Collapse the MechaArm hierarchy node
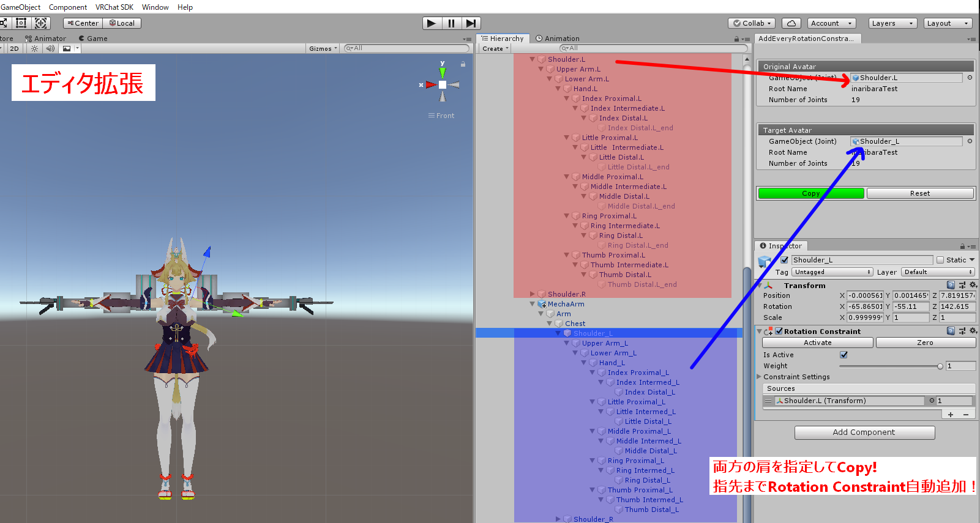Image resolution: width=980 pixels, height=523 pixels. 532,304
